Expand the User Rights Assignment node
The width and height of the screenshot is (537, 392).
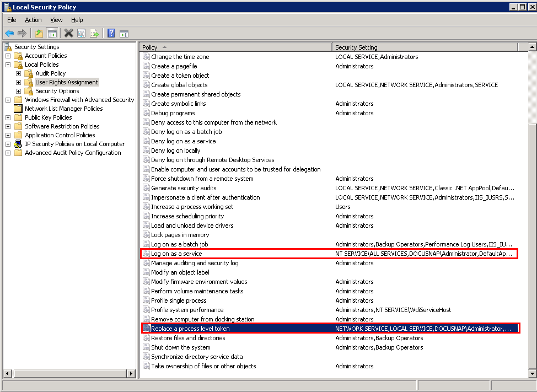[x=19, y=83]
